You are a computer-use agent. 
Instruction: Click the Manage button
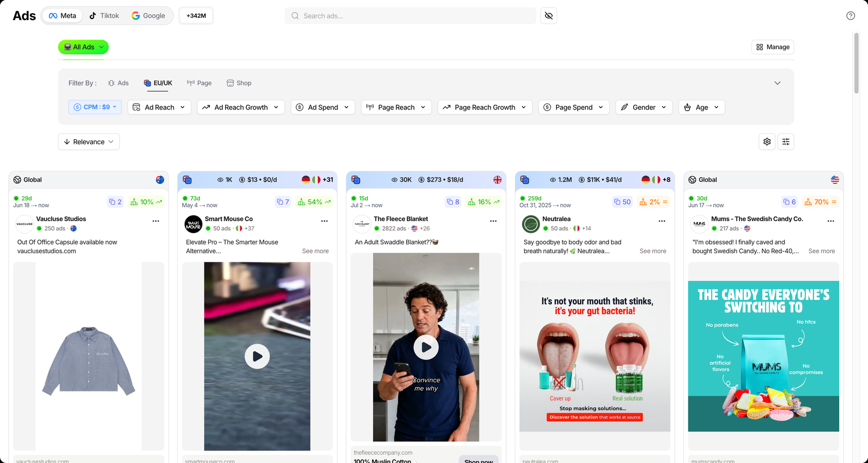point(773,47)
